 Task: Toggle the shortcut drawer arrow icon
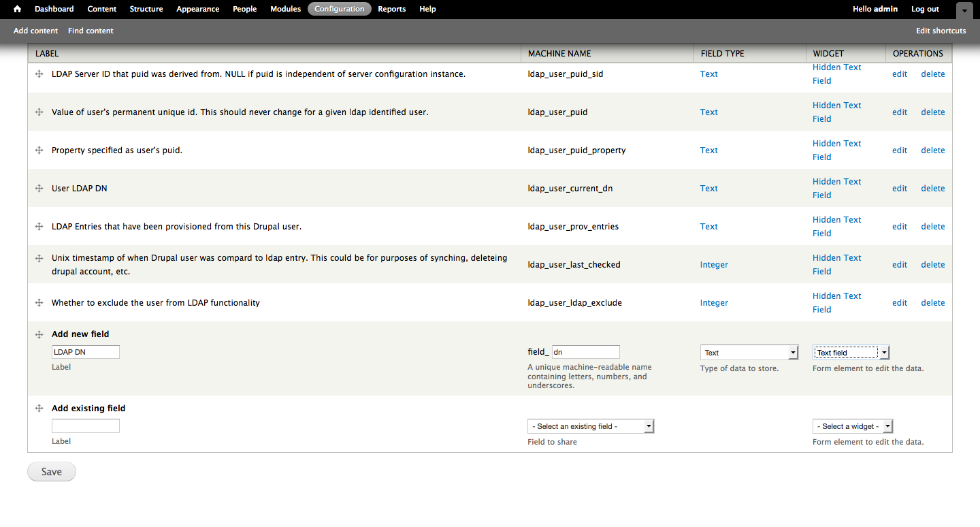964,10
